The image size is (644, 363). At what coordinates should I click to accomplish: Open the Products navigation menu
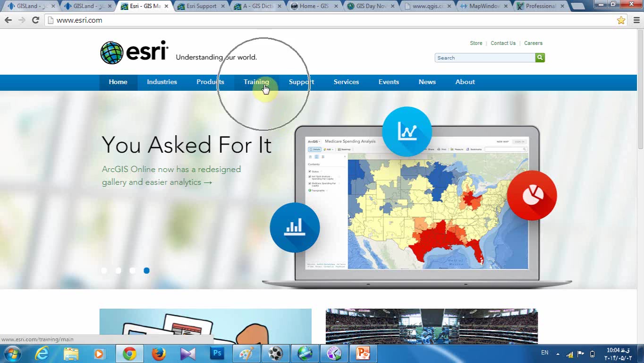pyautogui.click(x=210, y=82)
